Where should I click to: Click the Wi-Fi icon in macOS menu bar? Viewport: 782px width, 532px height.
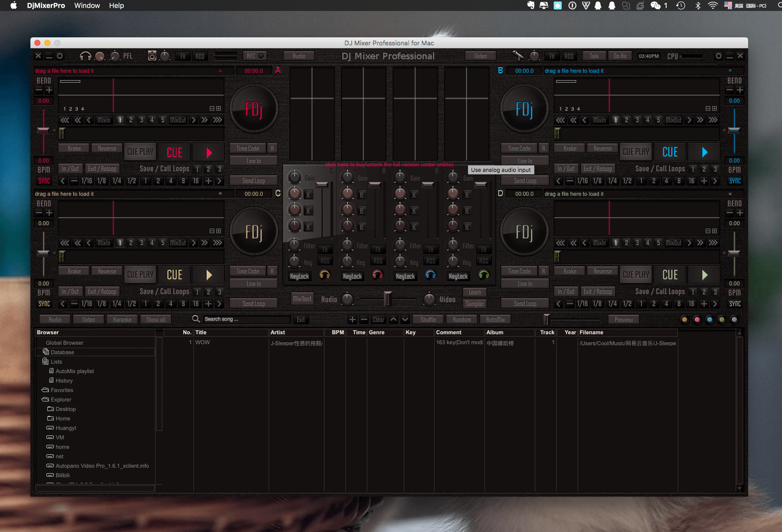point(713,5)
